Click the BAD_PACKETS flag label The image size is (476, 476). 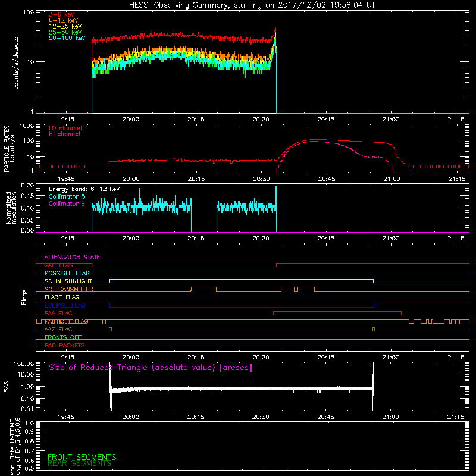click(65, 345)
